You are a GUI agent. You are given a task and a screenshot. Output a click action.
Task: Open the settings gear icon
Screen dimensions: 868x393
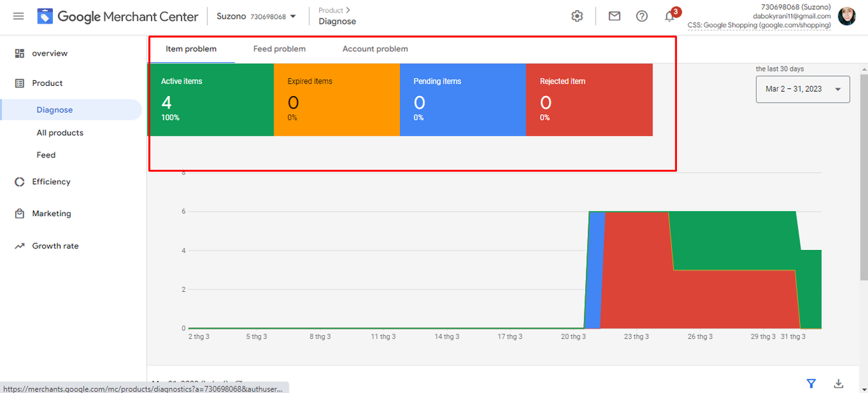(x=577, y=16)
